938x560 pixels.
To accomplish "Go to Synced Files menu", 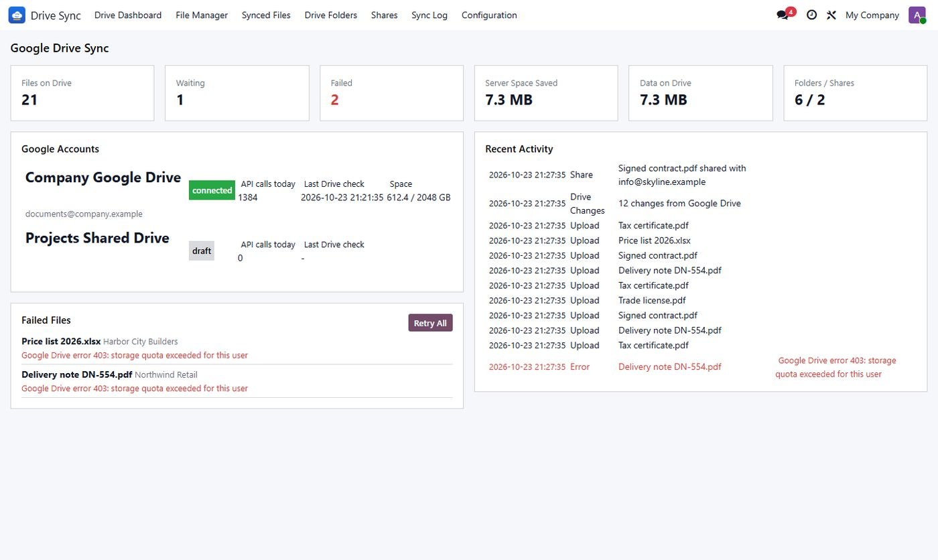I will coord(266,15).
